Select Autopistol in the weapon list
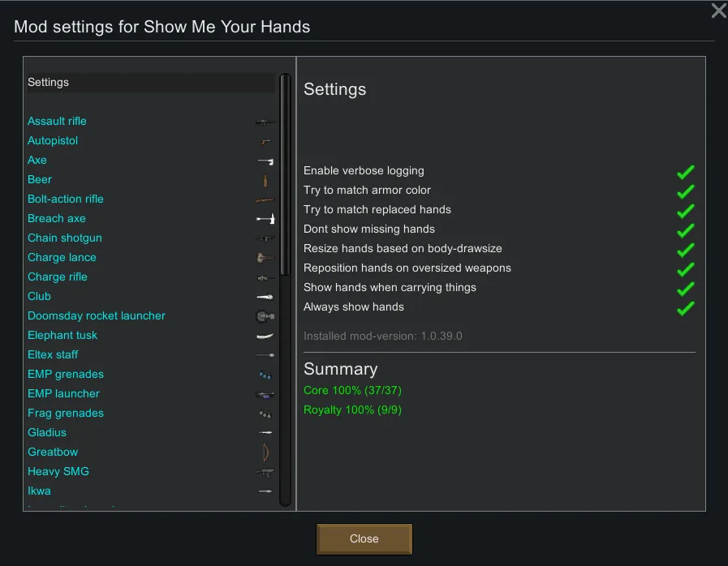 click(53, 141)
